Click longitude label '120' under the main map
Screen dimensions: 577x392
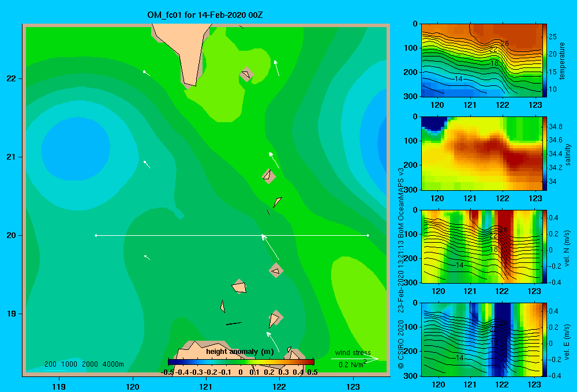pos(133,386)
